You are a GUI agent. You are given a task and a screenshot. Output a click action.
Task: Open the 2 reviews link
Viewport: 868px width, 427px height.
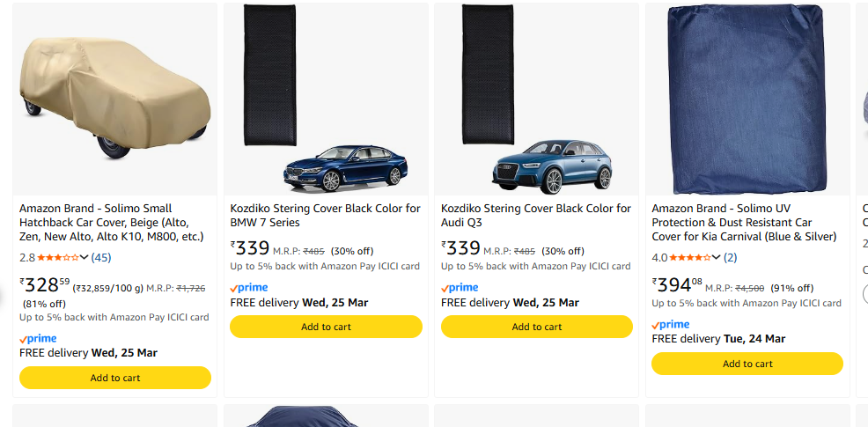point(730,258)
